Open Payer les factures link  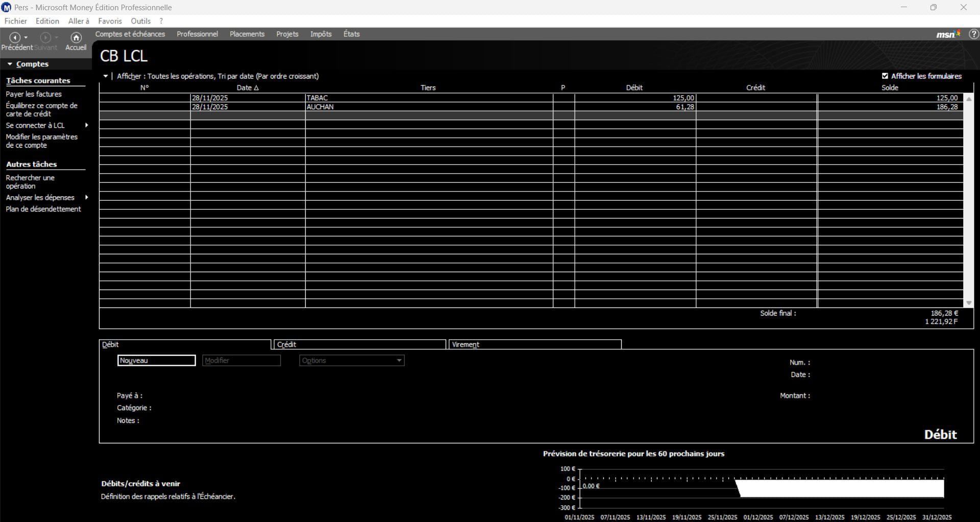(34, 94)
